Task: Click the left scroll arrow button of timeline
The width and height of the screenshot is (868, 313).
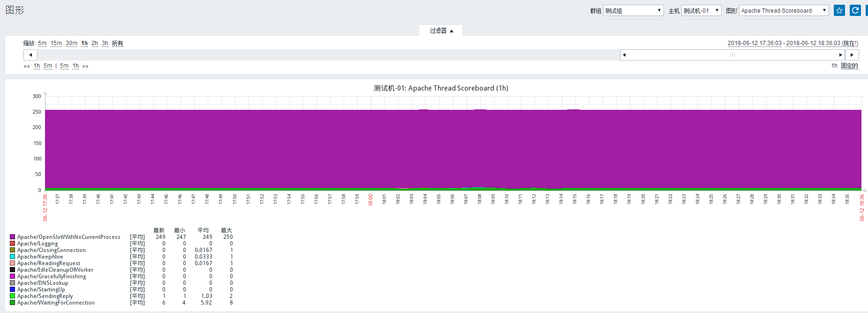Action: [30, 55]
